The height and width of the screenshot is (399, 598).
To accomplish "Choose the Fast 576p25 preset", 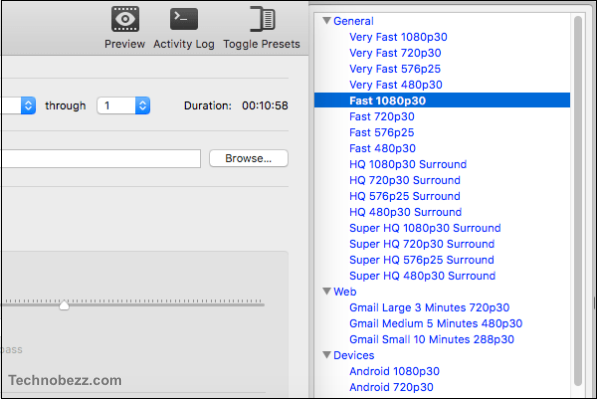I will 382,133.
